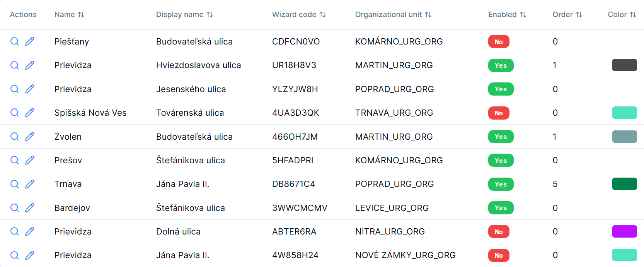Sort by the Organizational unit column

coord(393,15)
